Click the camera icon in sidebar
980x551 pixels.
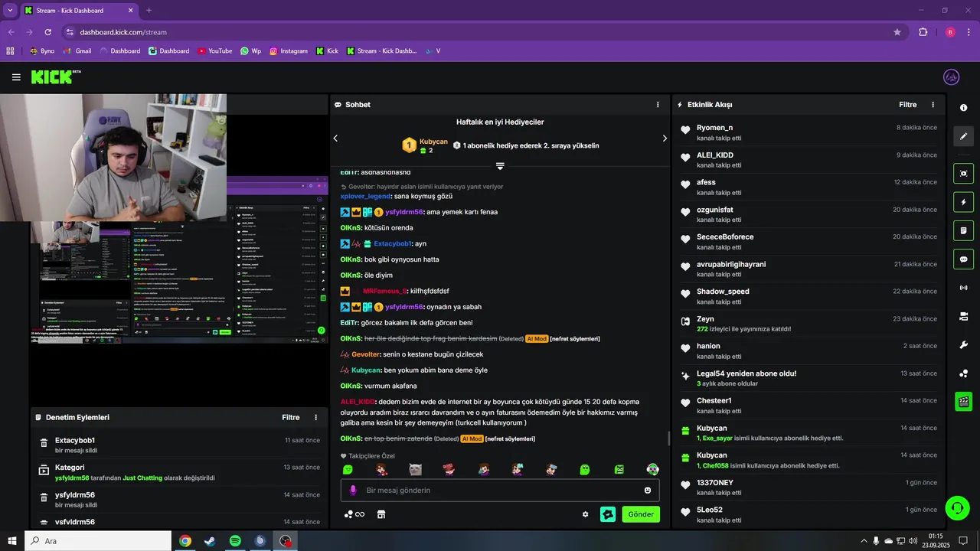point(964,316)
